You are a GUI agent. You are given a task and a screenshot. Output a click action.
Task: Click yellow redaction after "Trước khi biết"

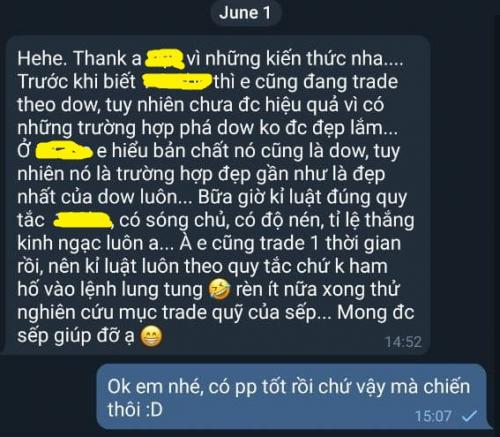[177, 82]
